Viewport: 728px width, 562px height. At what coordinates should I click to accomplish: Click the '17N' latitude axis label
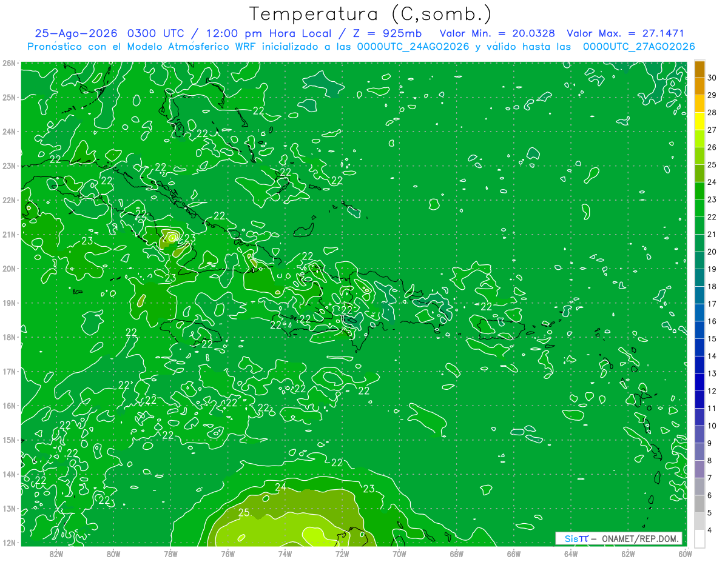[8, 371]
